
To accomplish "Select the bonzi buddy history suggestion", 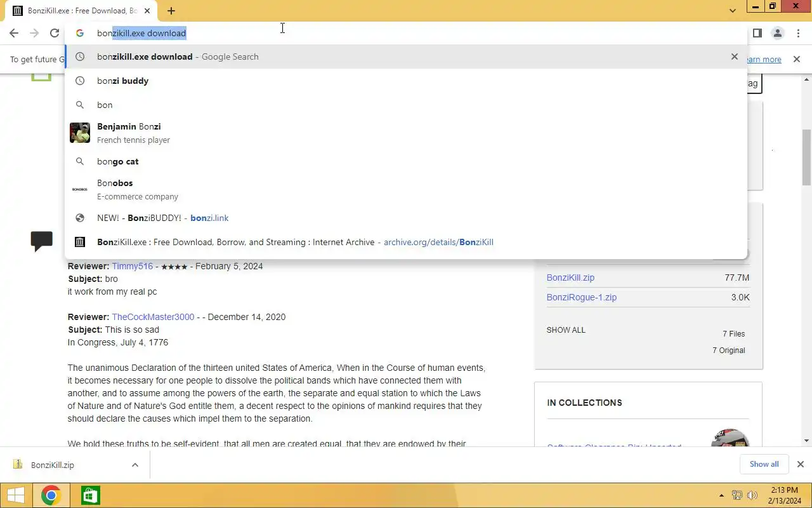I will (406, 81).
